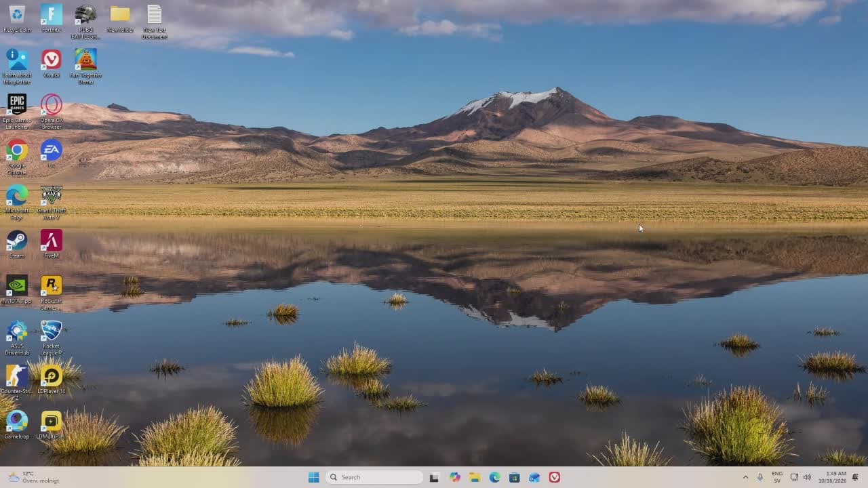This screenshot has height=488, width=868.
Task: Select the Rocket League desktop shortcut
Action: (x=52, y=338)
